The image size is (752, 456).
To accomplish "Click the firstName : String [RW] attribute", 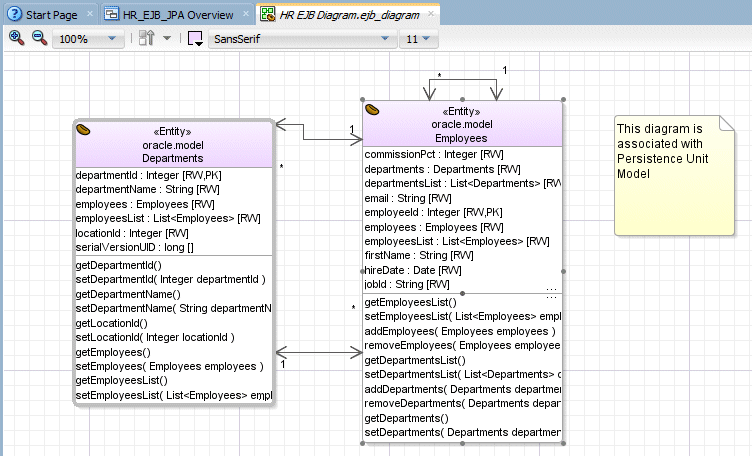I will click(x=419, y=256).
